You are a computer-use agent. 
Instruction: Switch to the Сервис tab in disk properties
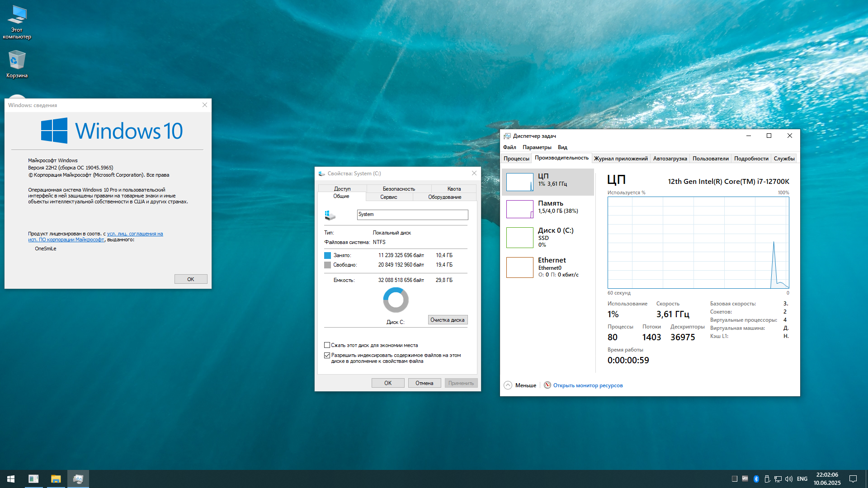[388, 197]
